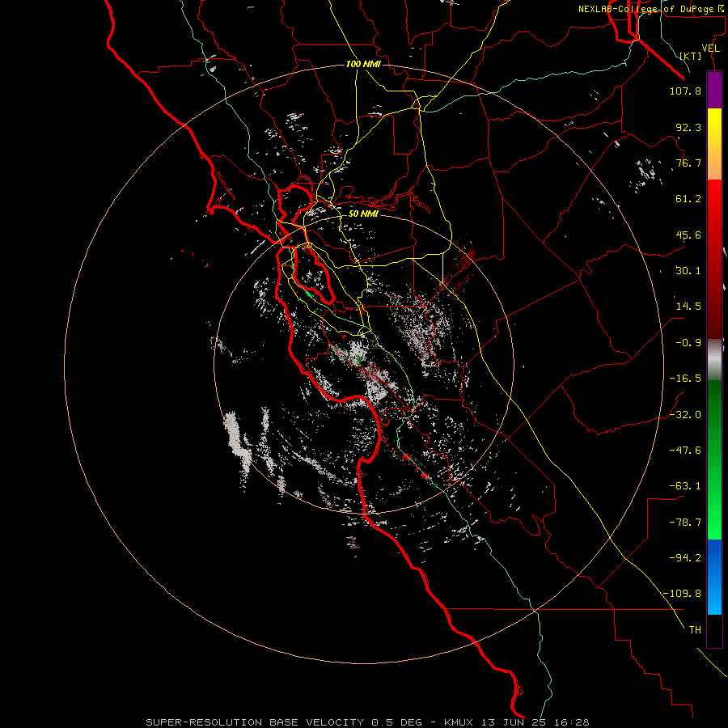Viewport: 728px width, 728px height.
Task: Click the 100 NMI range ring label
Action: [363, 64]
